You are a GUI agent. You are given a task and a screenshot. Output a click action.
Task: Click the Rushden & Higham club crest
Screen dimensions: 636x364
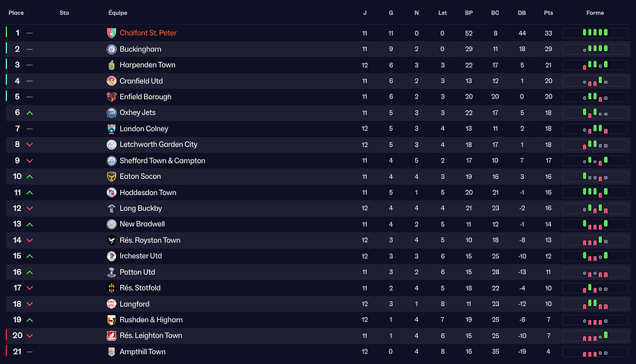pyautogui.click(x=111, y=320)
